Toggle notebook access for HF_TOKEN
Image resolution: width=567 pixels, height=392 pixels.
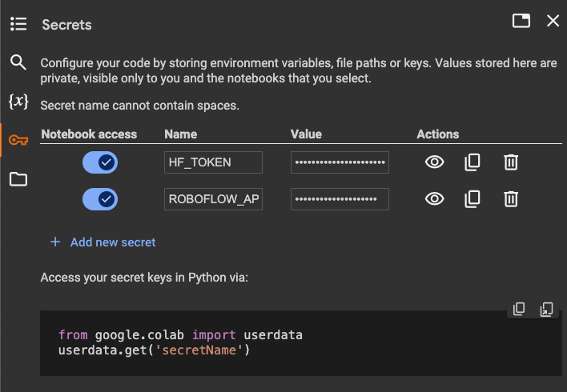pyautogui.click(x=100, y=162)
